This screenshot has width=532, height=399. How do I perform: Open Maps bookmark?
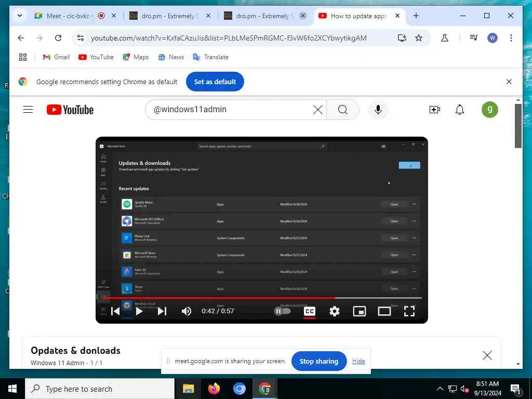point(136,57)
